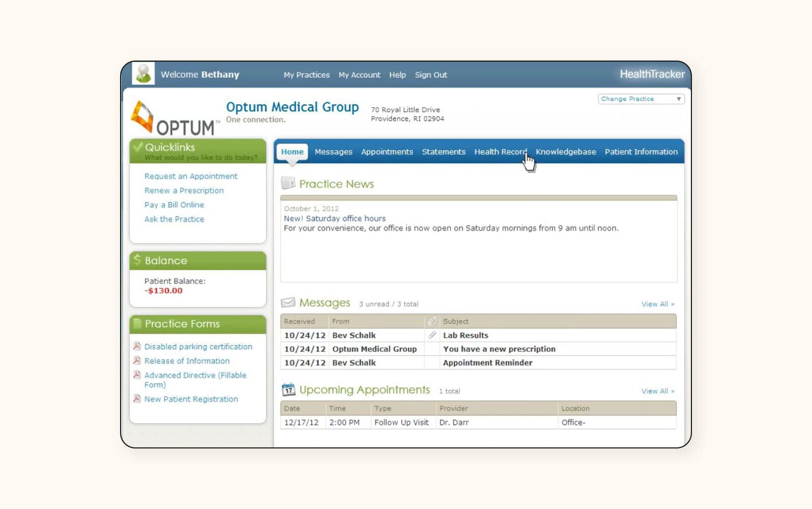
Task: Click Optum Medical Group in the From column
Action: [x=374, y=349]
